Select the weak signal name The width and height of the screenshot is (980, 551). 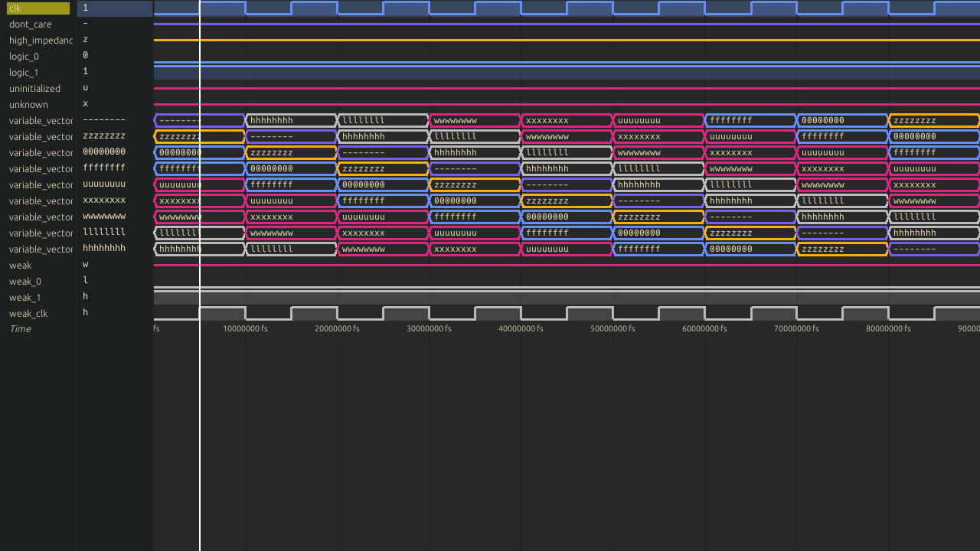tap(21, 266)
